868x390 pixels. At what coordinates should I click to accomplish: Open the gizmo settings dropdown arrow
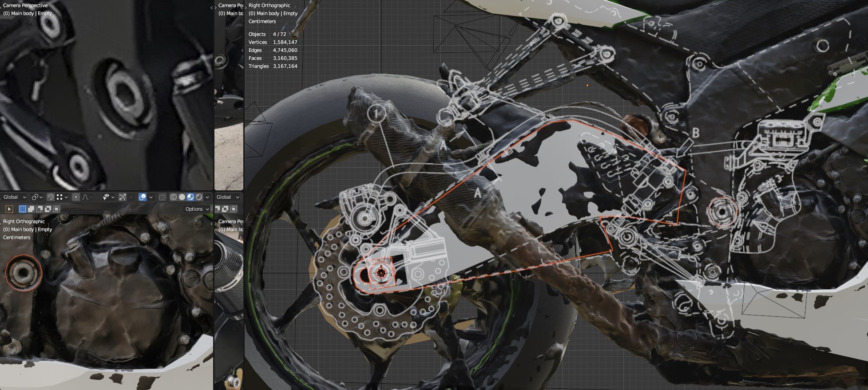131,197
